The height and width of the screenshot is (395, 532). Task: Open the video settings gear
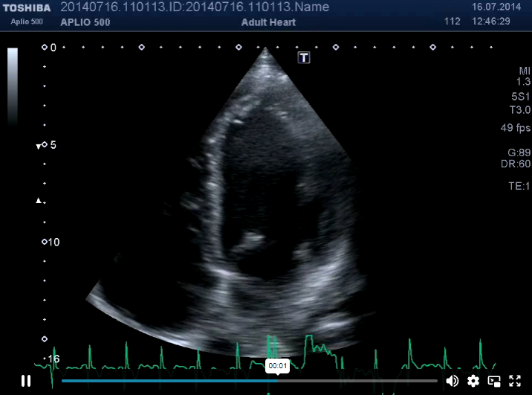point(473,381)
